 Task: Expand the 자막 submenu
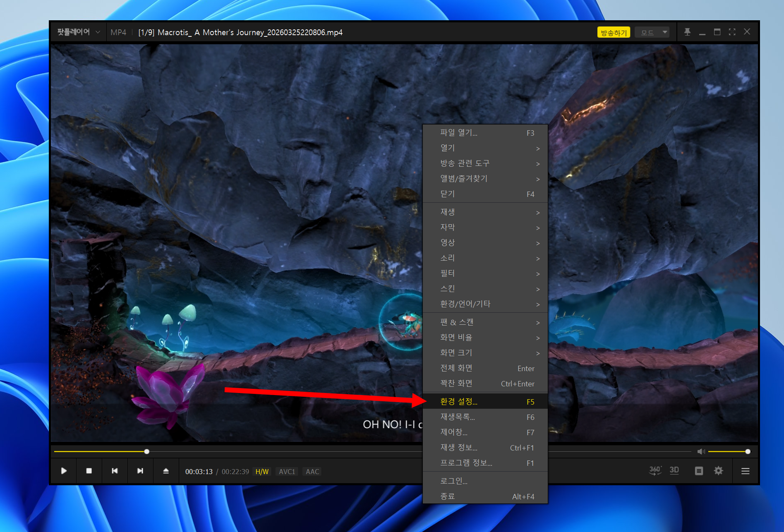point(485,228)
